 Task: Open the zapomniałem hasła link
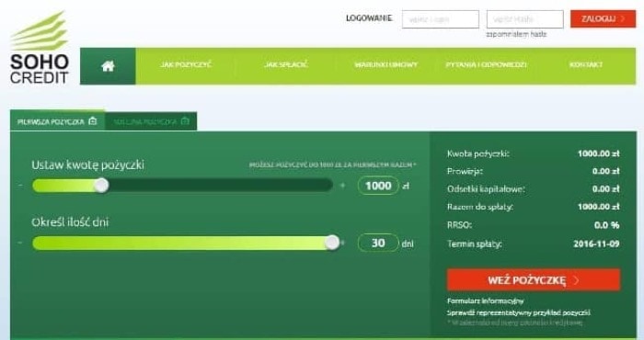click(x=516, y=34)
